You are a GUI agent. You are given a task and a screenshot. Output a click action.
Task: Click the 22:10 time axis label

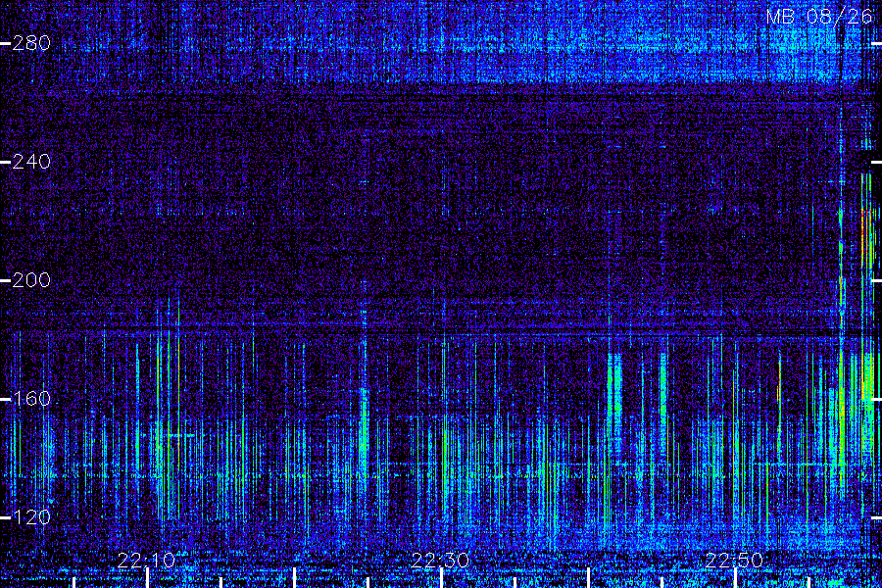click(x=146, y=561)
